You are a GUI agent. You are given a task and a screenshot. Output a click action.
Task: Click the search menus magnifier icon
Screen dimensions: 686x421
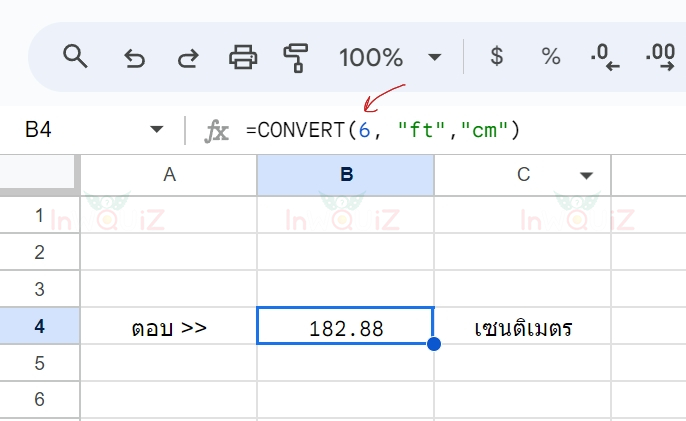[75, 56]
